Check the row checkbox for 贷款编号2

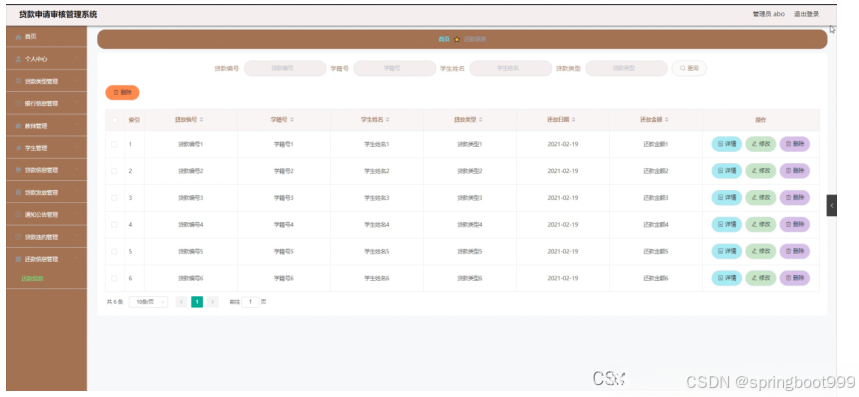coord(114,171)
